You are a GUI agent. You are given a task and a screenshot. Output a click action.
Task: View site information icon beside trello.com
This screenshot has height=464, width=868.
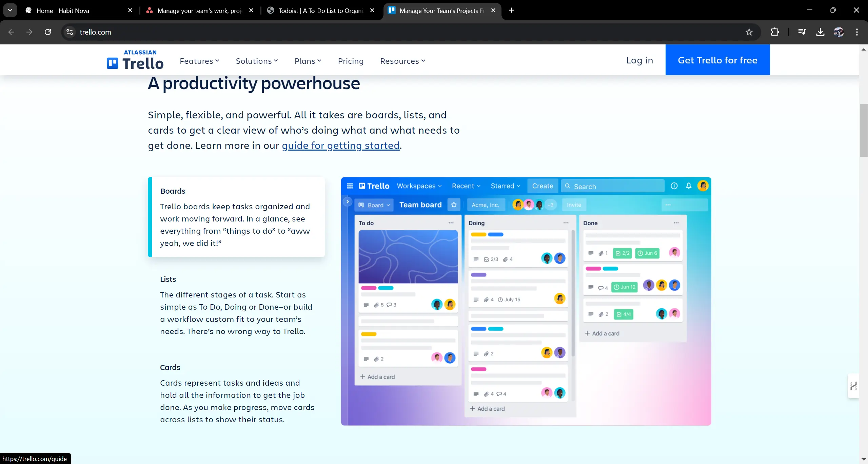coord(70,32)
